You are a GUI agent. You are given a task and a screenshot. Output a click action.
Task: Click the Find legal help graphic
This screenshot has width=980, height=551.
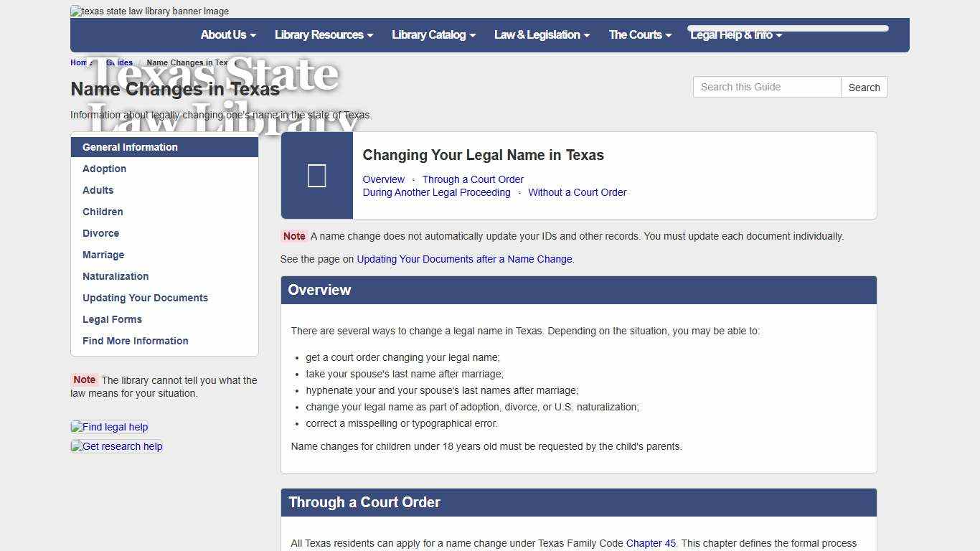pos(109,427)
